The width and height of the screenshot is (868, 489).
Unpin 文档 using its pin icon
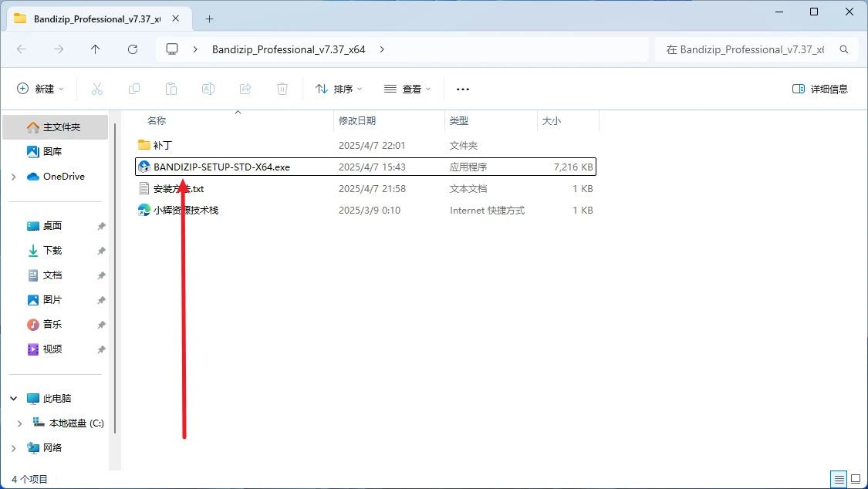(101, 275)
